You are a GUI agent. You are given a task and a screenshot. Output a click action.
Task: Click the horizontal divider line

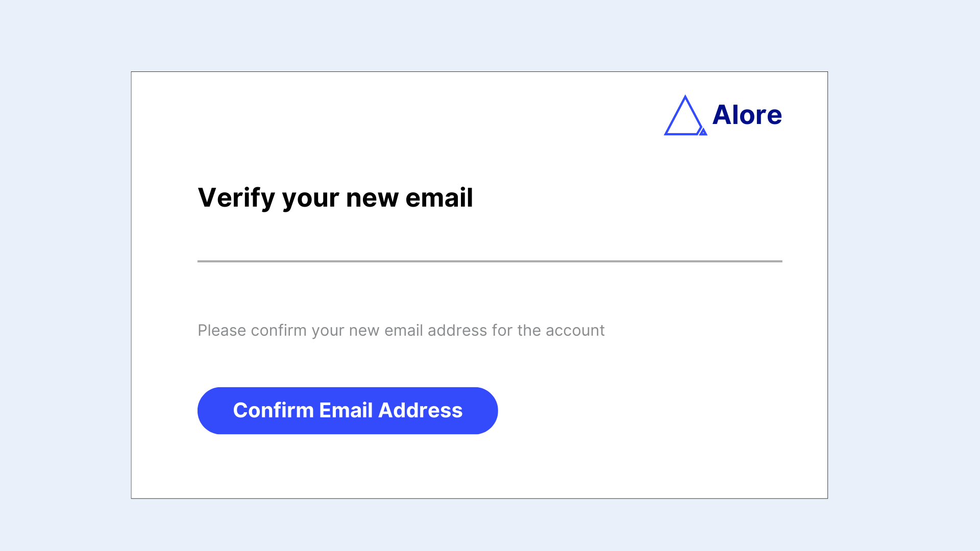click(489, 261)
